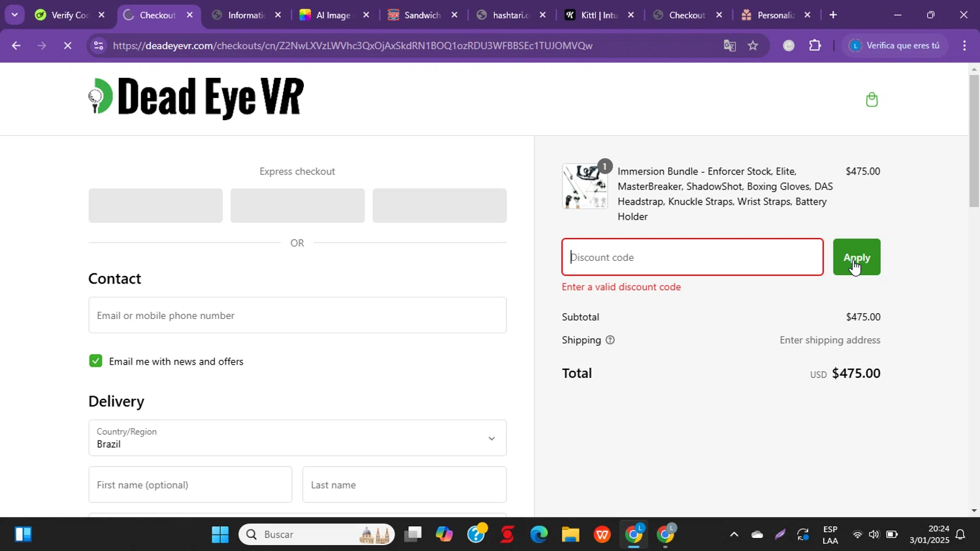Screen dimensions: 980x551
Task: Open the WPS Office taskbar icon
Action: (x=602, y=535)
